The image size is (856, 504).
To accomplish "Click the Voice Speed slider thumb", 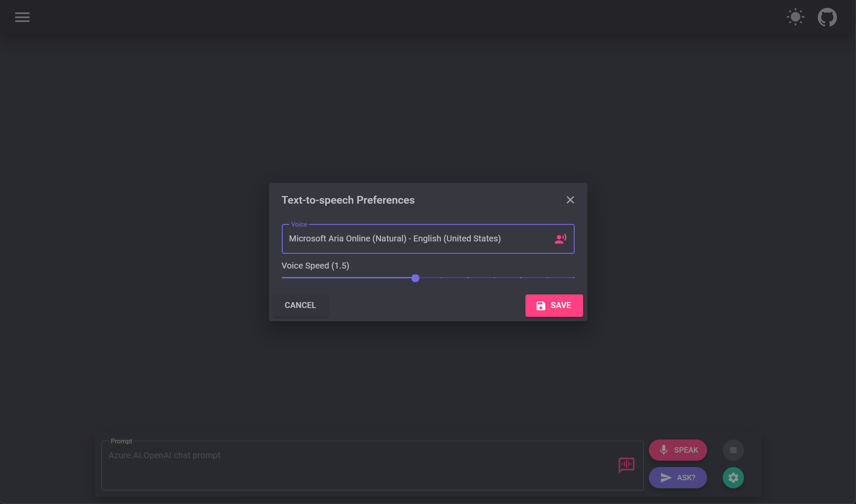I will pos(415,278).
